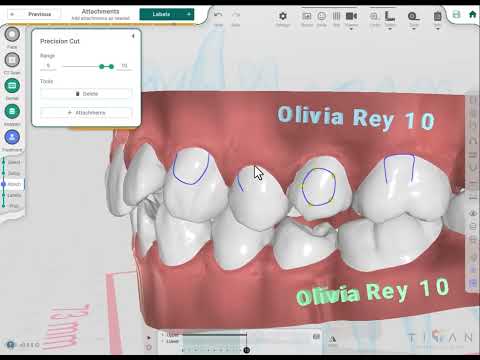Expand dropdown arrow under video camera icon
This screenshot has width=480, height=360.
[x=351, y=29]
